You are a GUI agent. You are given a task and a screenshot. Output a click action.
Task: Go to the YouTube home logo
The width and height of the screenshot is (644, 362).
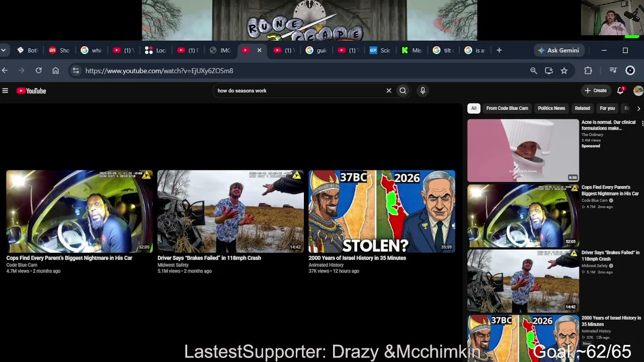pyautogui.click(x=31, y=90)
